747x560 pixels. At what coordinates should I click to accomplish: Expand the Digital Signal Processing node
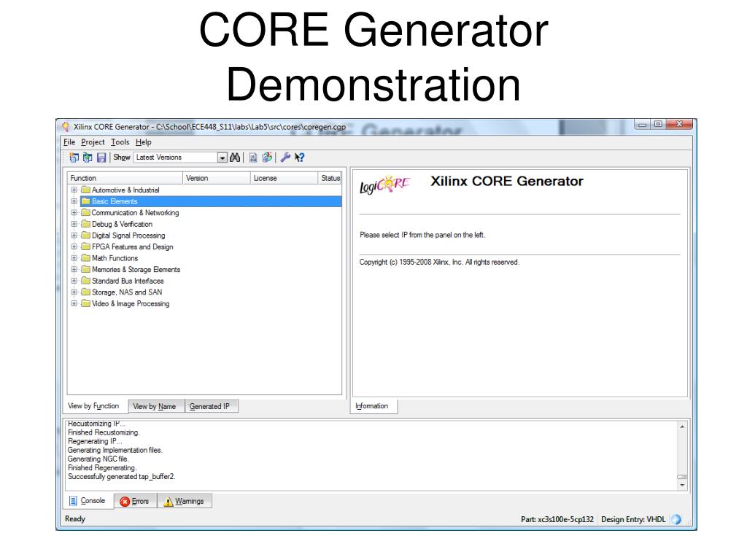[74, 236]
